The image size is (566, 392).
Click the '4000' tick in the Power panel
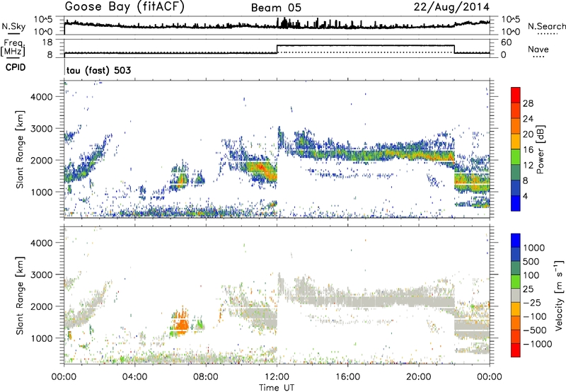coord(41,97)
